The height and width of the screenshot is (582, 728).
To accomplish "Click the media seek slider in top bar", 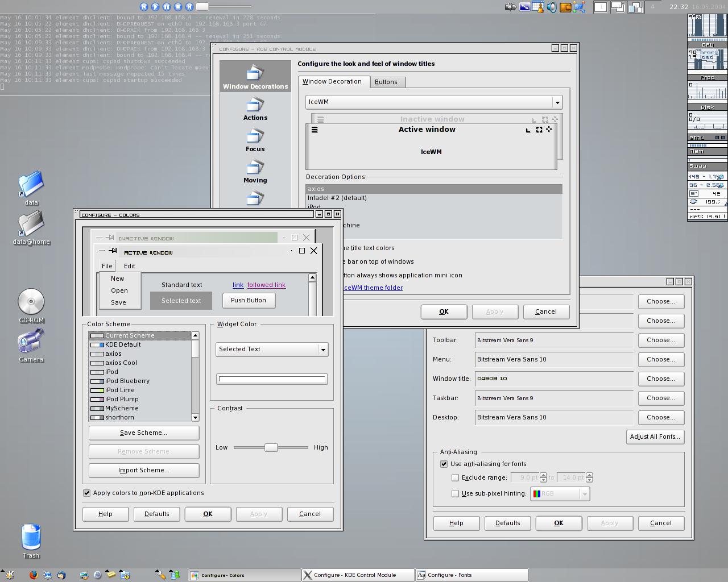I will (224, 7).
